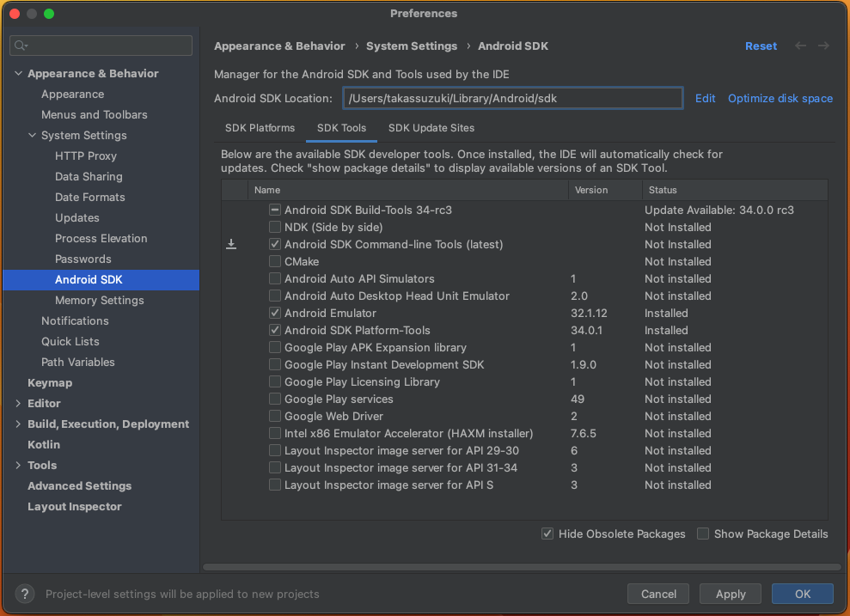
Task: Open the SDK Update Sites tab
Action: (431, 128)
